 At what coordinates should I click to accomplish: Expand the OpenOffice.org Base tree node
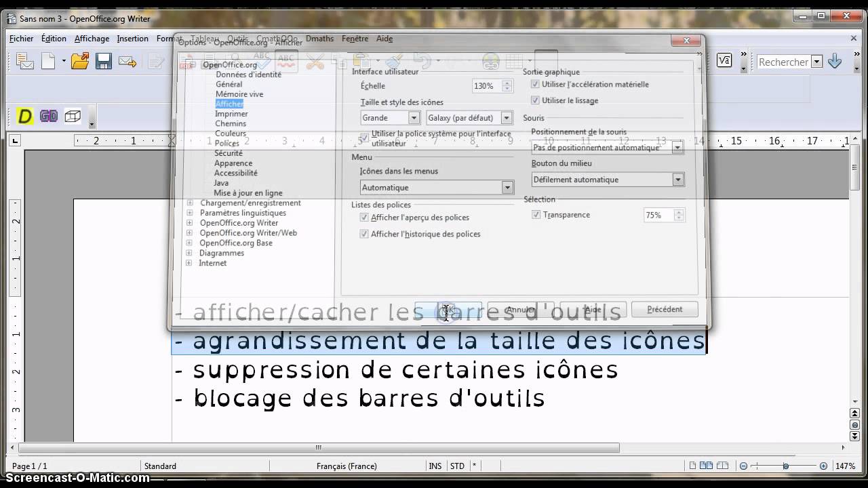point(189,243)
